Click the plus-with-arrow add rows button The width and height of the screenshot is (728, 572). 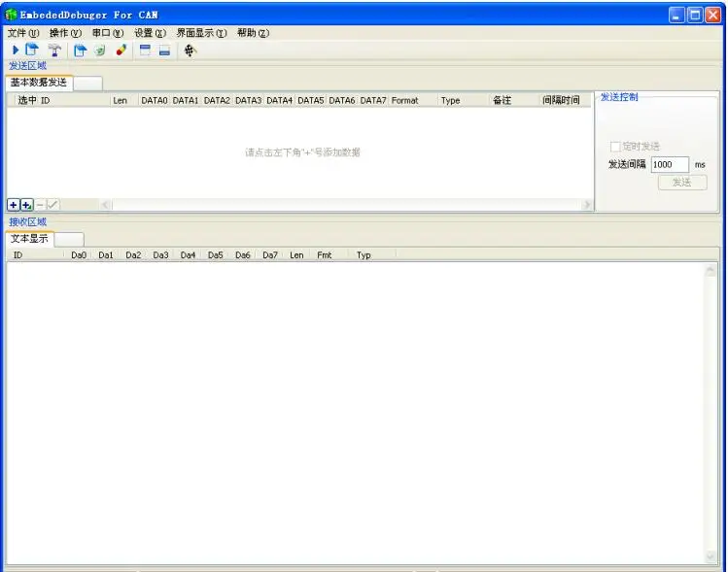coord(27,205)
